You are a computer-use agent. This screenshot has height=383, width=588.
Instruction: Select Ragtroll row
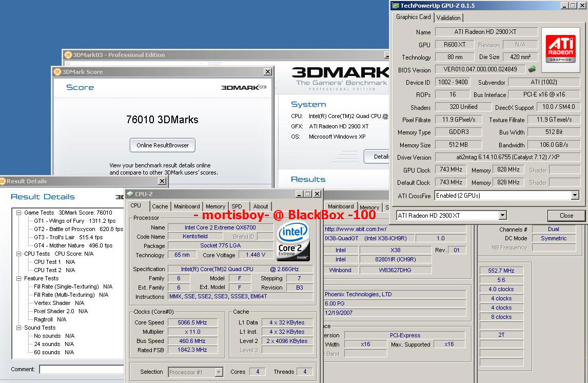pyautogui.click(x=50, y=320)
